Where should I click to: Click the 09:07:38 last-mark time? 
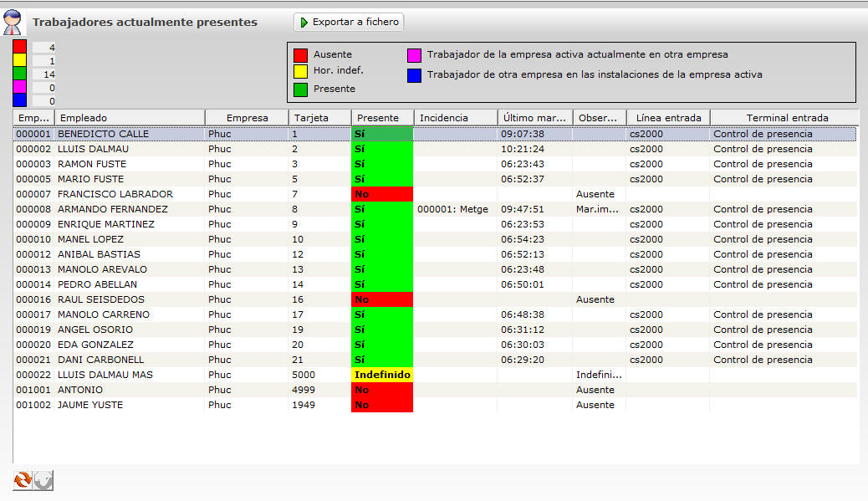click(x=523, y=134)
